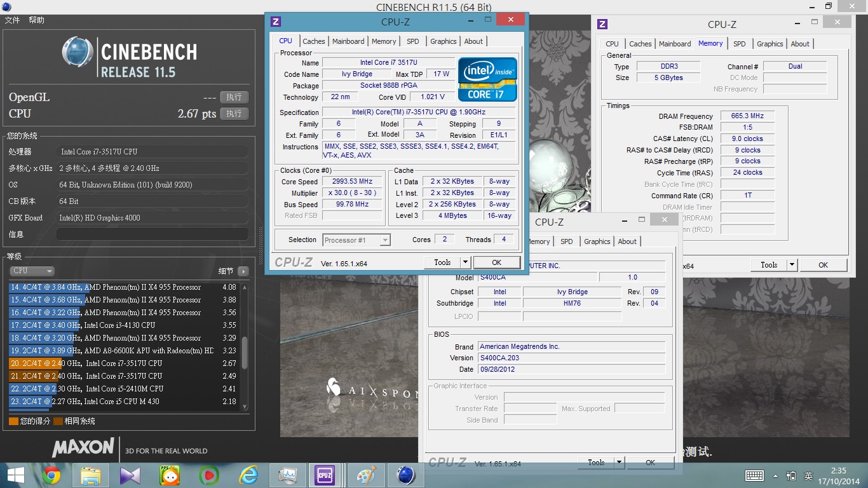Click the 信息 input field in Cinebench
The image size is (868, 488).
coord(153,234)
